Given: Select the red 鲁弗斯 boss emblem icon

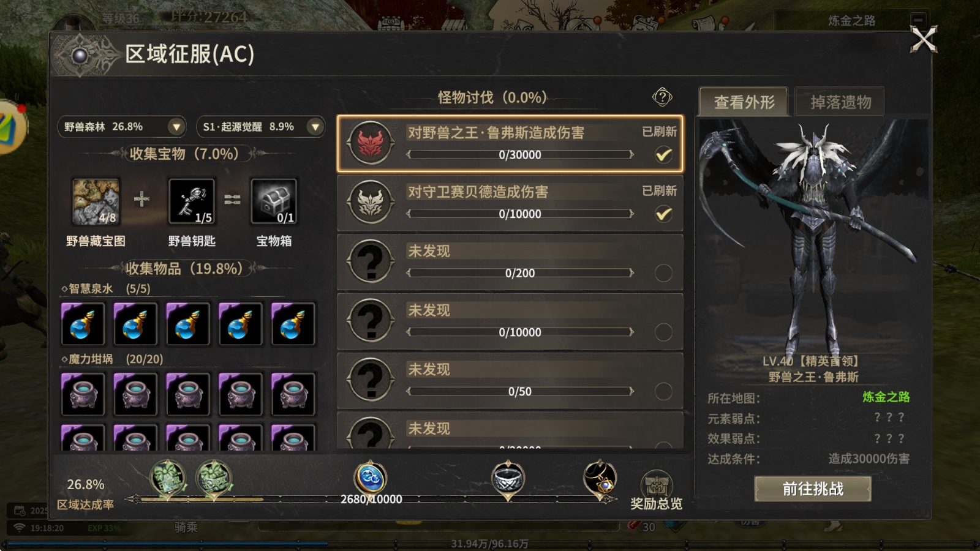Looking at the screenshot, I should pyautogui.click(x=370, y=143).
